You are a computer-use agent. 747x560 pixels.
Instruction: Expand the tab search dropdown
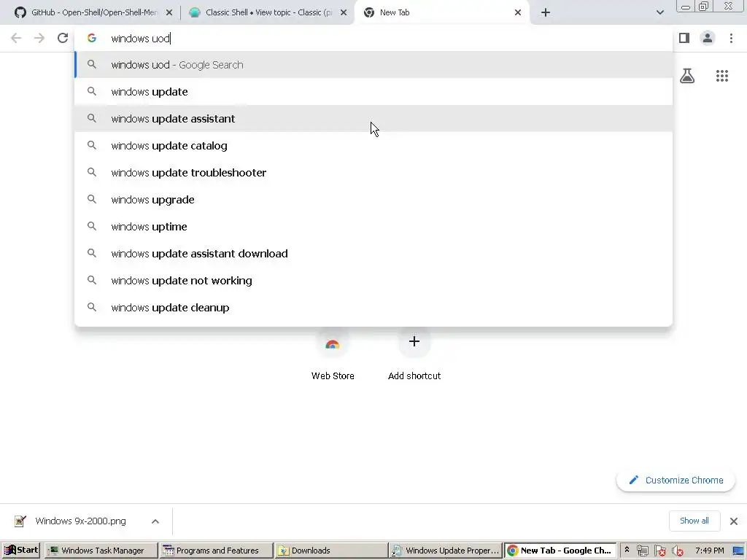tap(659, 12)
